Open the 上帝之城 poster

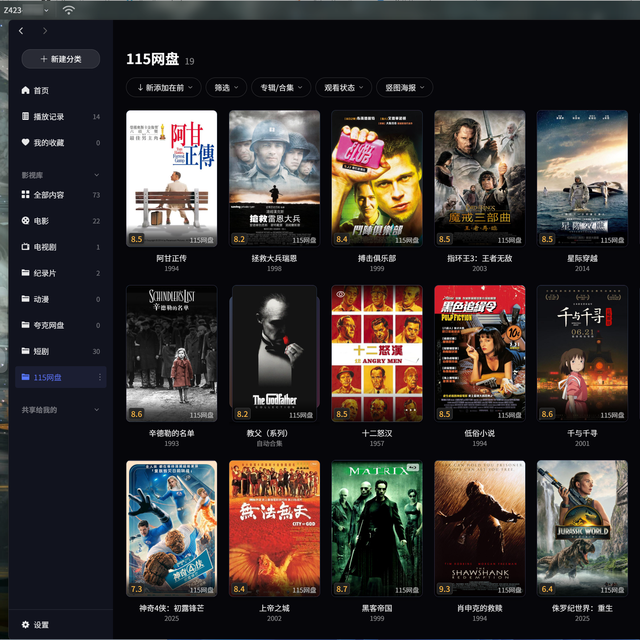[274, 528]
